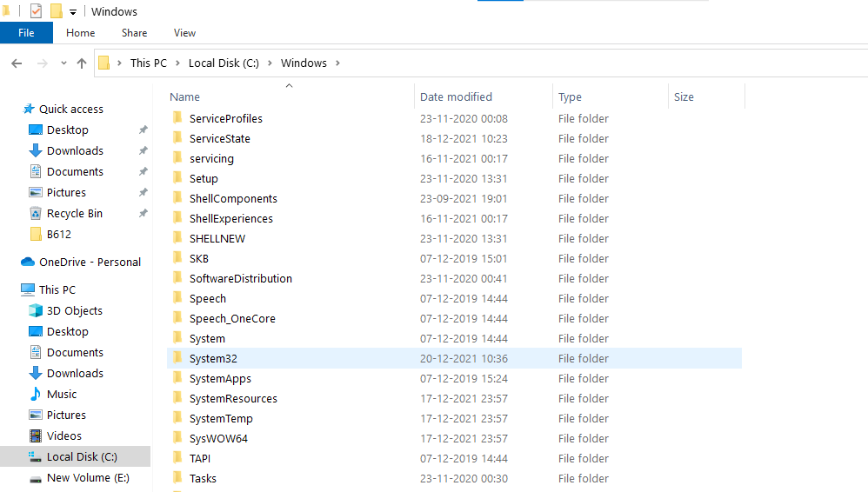Go up one folder level

coord(82,63)
